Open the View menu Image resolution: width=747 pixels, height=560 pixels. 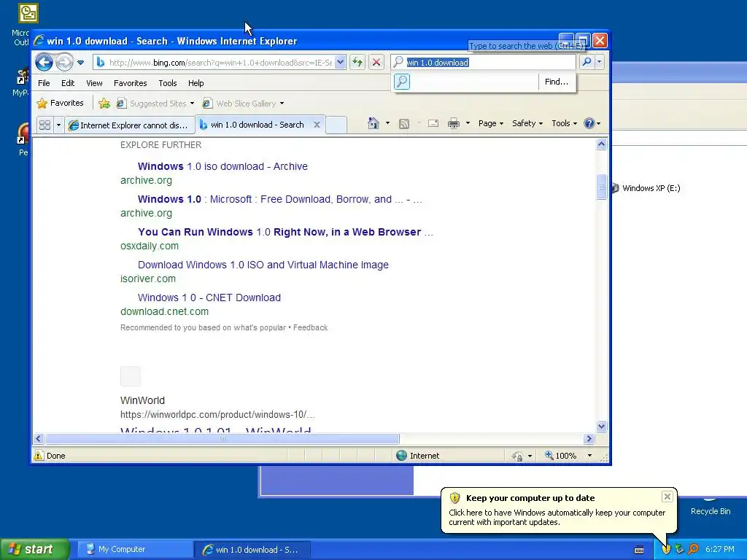point(94,83)
